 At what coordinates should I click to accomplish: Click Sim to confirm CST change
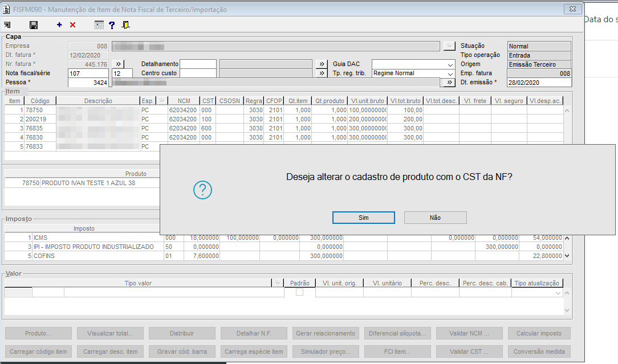(x=364, y=218)
